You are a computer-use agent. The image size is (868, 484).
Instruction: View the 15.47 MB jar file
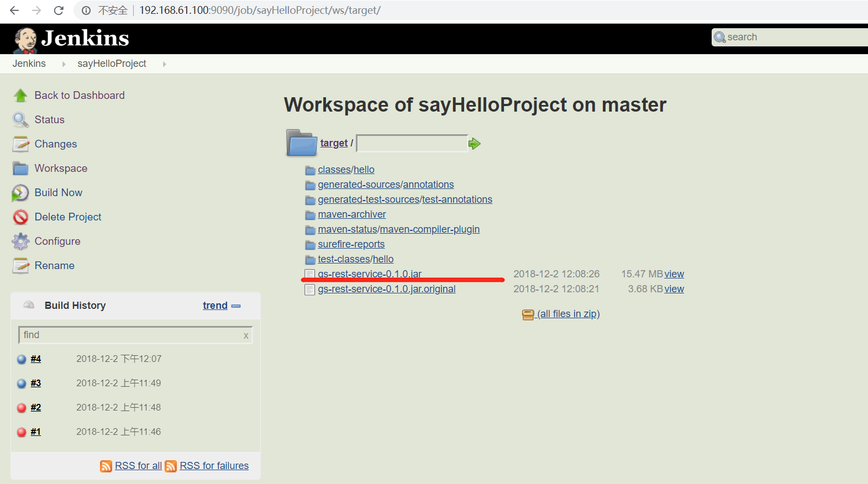674,274
